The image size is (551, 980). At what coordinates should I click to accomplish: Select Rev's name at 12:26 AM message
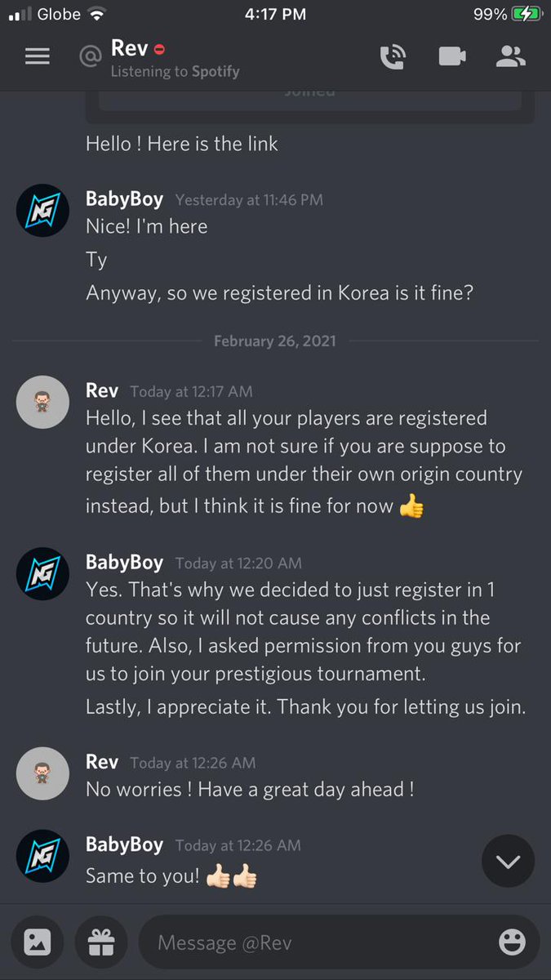102,762
